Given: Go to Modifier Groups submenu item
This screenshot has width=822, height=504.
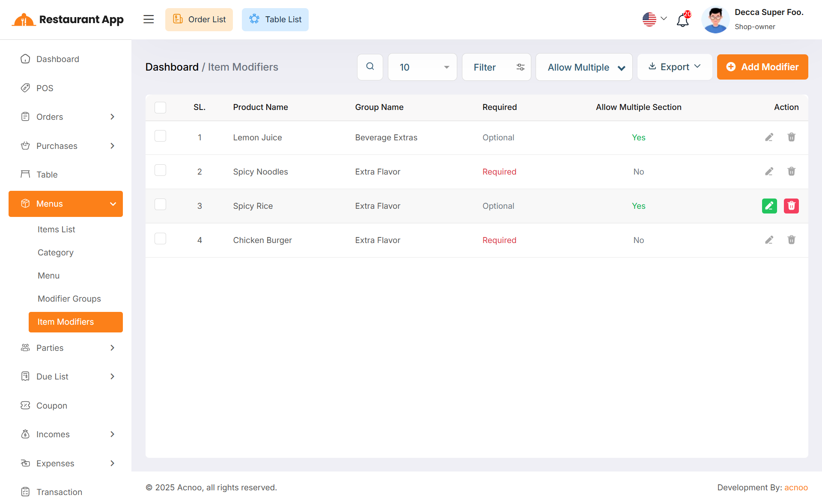Looking at the screenshot, I should coord(69,299).
